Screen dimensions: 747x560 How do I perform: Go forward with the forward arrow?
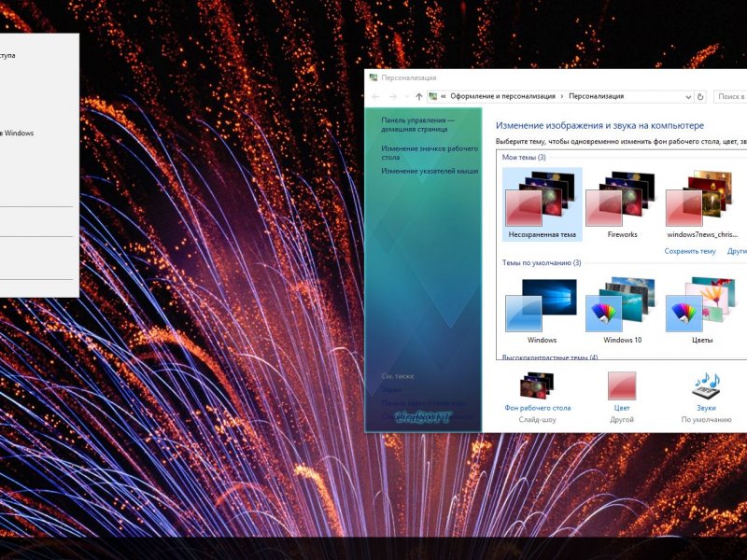tap(393, 97)
